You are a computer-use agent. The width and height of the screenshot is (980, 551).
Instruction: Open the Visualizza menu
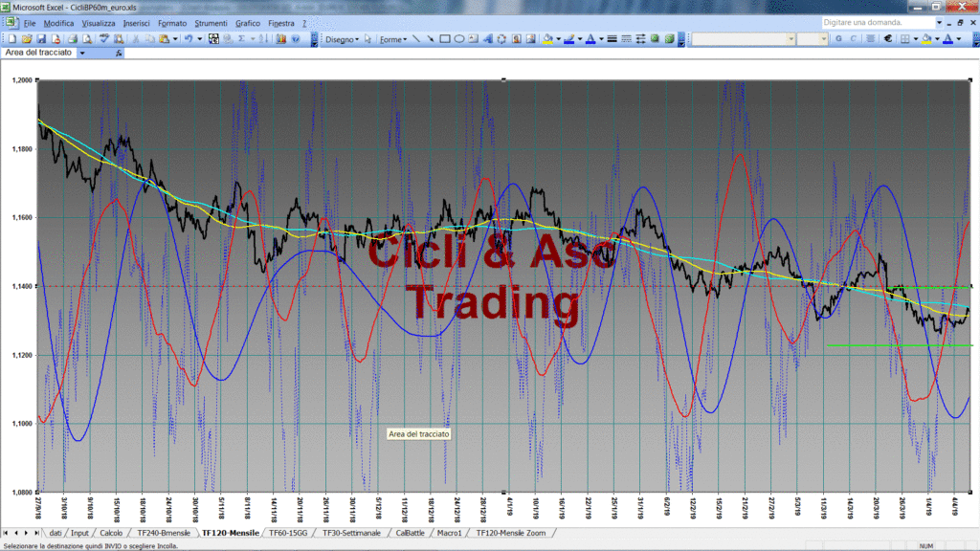pyautogui.click(x=99, y=23)
